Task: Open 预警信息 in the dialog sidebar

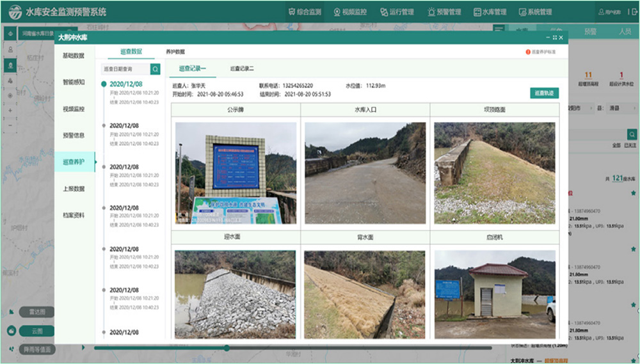Action: click(x=74, y=136)
